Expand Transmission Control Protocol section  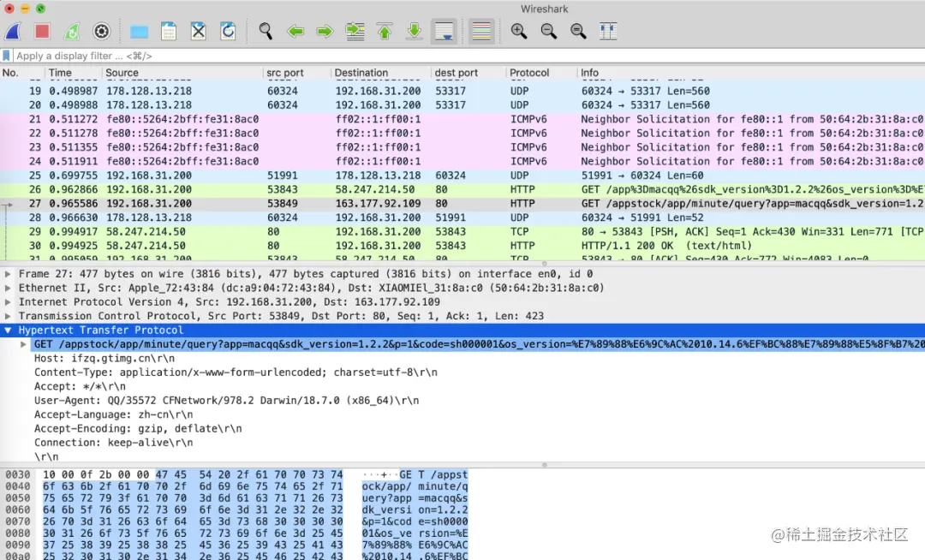8,316
